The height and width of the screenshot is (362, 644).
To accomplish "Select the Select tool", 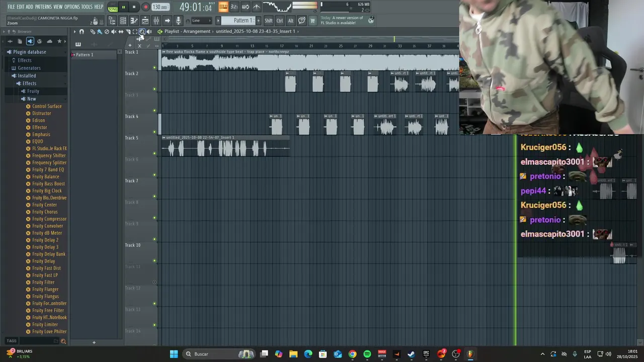I will click(135, 32).
